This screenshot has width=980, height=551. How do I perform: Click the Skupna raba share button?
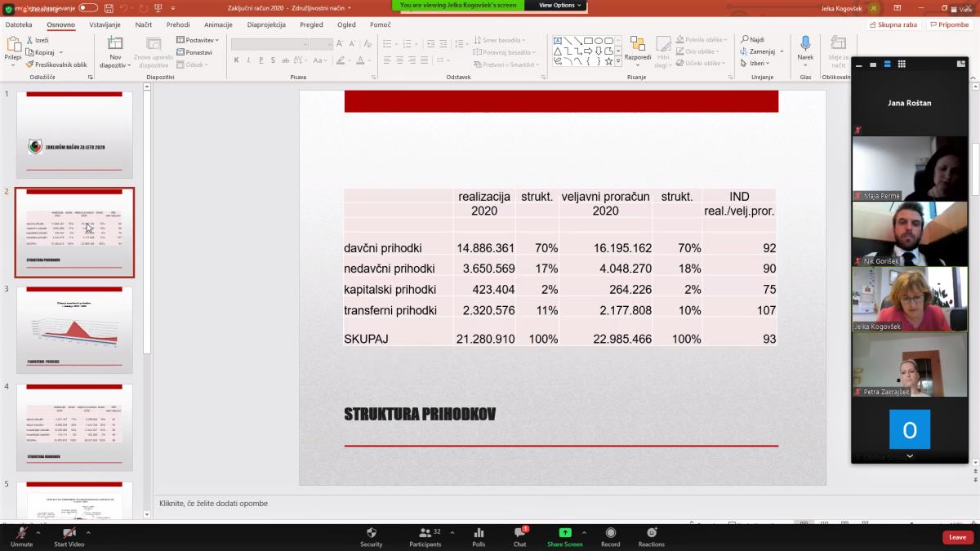893,24
